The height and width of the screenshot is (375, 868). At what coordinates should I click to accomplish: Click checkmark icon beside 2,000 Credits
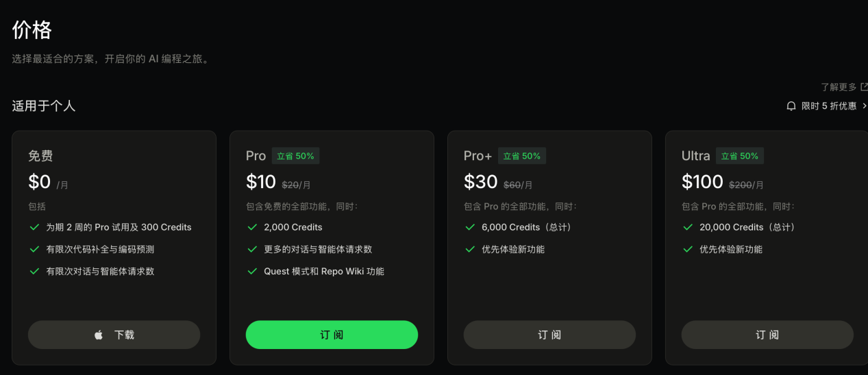tap(251, 227)
